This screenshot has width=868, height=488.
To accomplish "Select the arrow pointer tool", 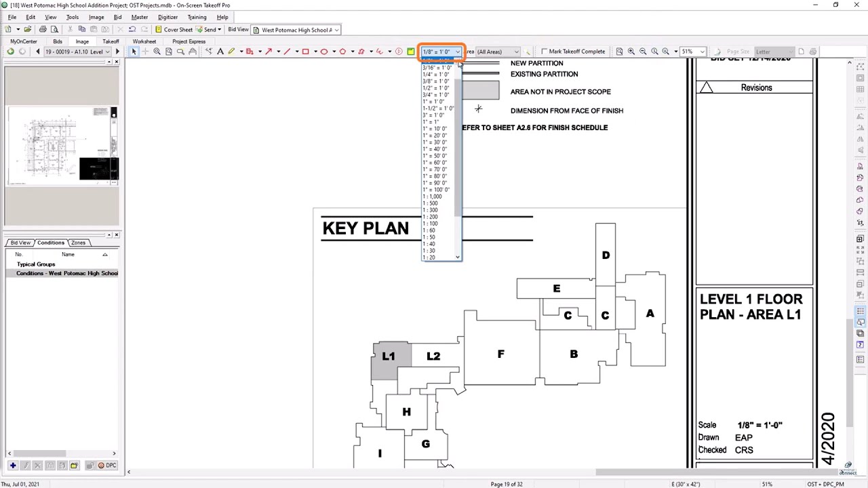I will pos(134,52).
